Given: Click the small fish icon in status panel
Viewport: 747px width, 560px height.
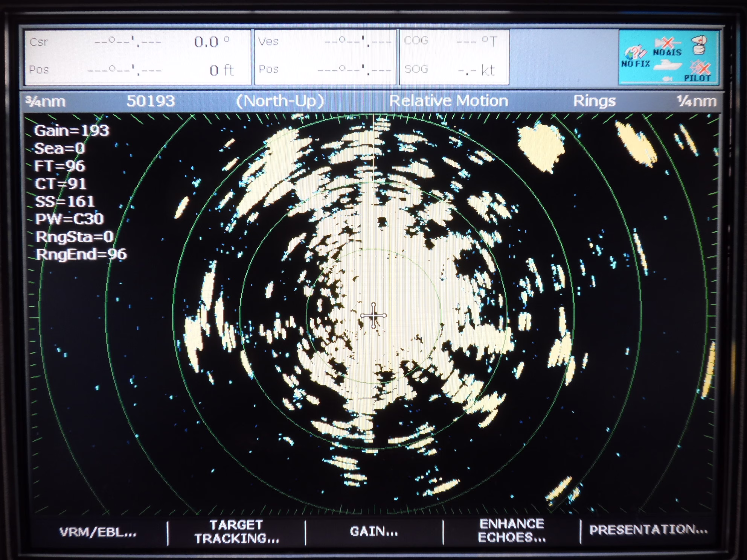Looking at the screenshot, I should [x=667, y=78].
